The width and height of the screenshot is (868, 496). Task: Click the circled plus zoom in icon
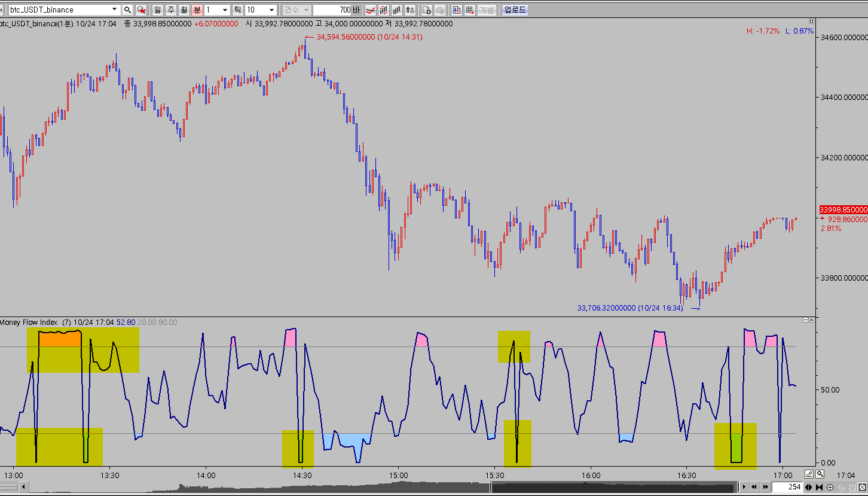pos(831,487)
